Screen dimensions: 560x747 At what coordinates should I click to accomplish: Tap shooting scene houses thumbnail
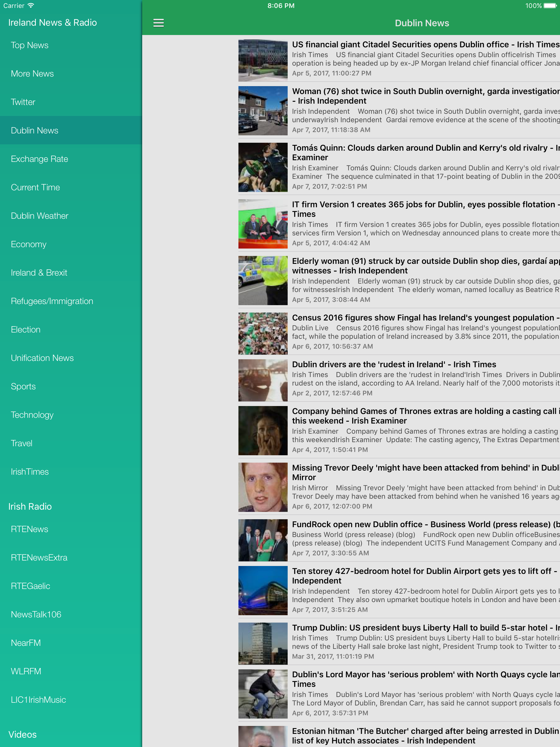[263, 110]
